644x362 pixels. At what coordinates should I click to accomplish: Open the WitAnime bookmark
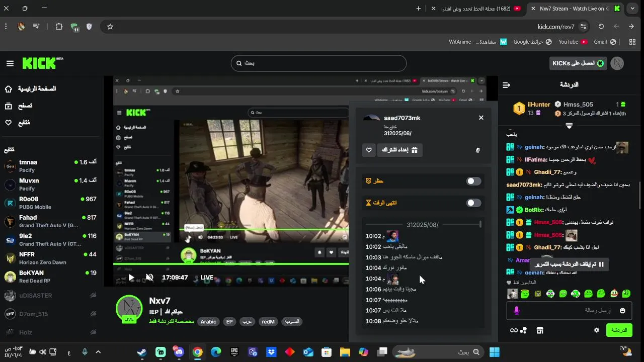(478, 42)
